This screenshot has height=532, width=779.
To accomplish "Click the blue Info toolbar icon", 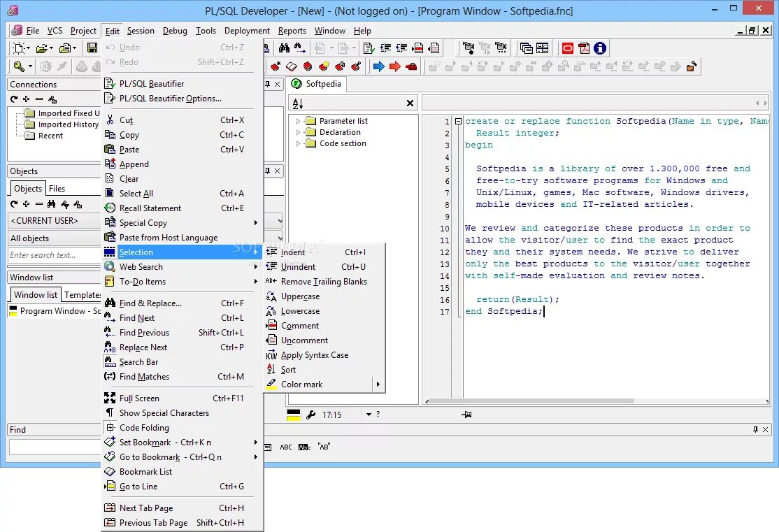I will click(600, 48).
